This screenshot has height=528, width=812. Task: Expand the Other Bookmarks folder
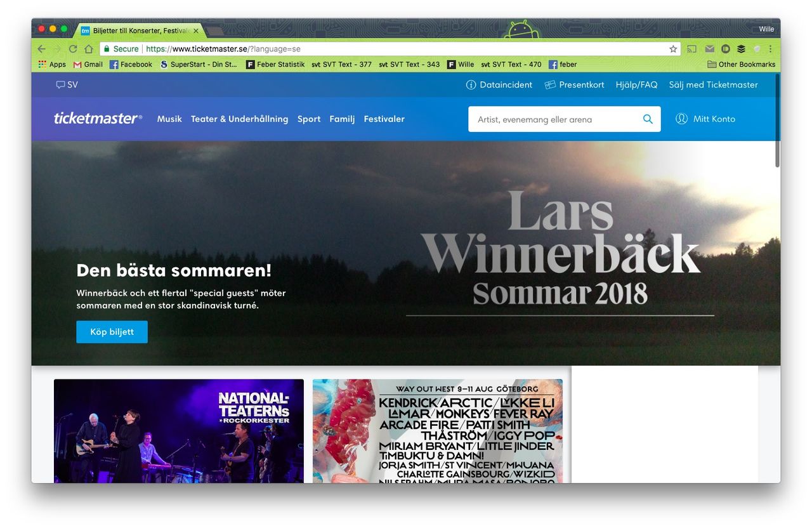[741, 64]
